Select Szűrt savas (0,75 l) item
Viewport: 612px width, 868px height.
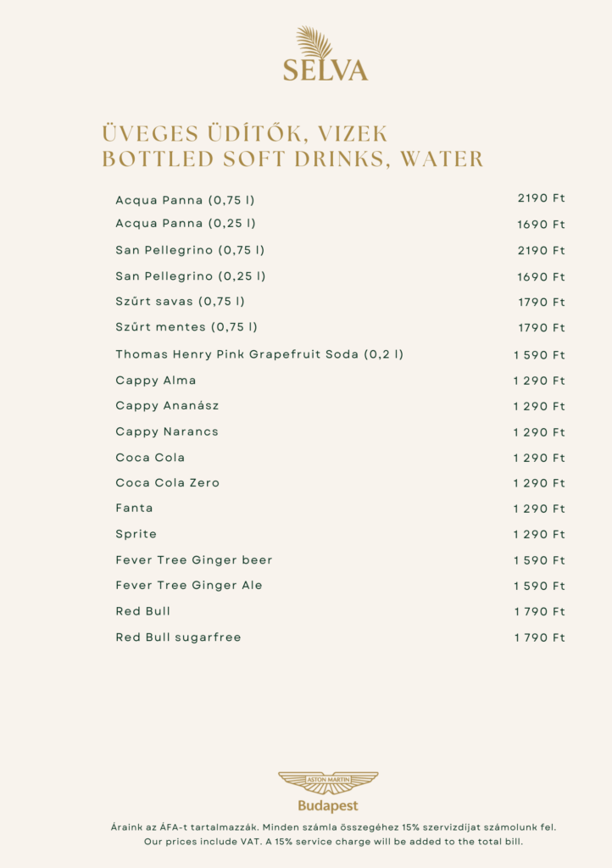(181, 302)
